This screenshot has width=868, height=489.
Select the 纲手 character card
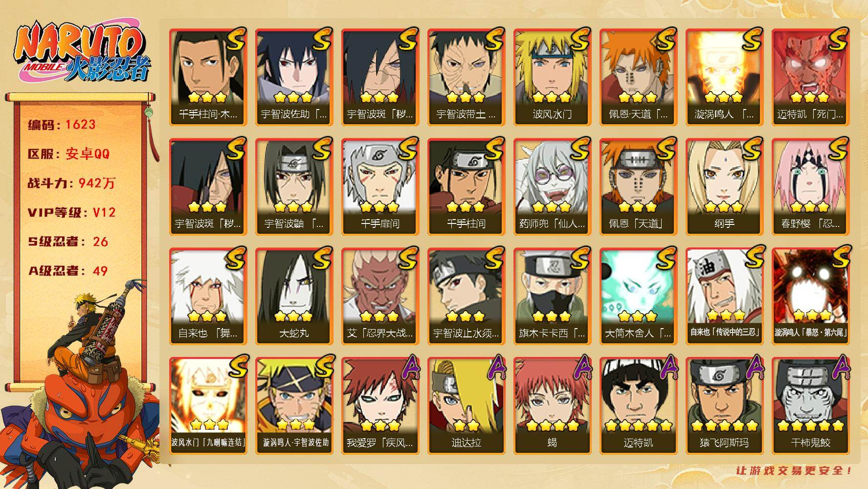click(x=724, y=186)
